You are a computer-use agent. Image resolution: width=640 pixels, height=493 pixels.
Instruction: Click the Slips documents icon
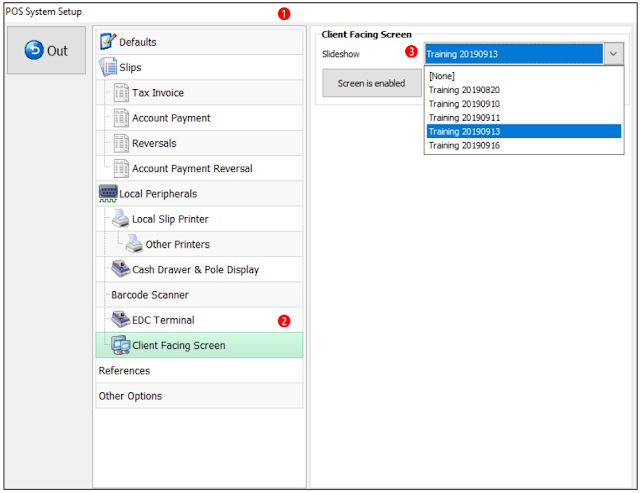click(108, 67)
